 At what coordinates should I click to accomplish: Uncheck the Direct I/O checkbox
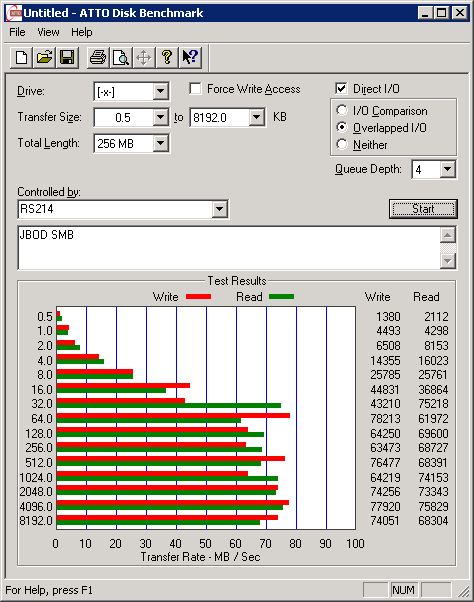341,89
